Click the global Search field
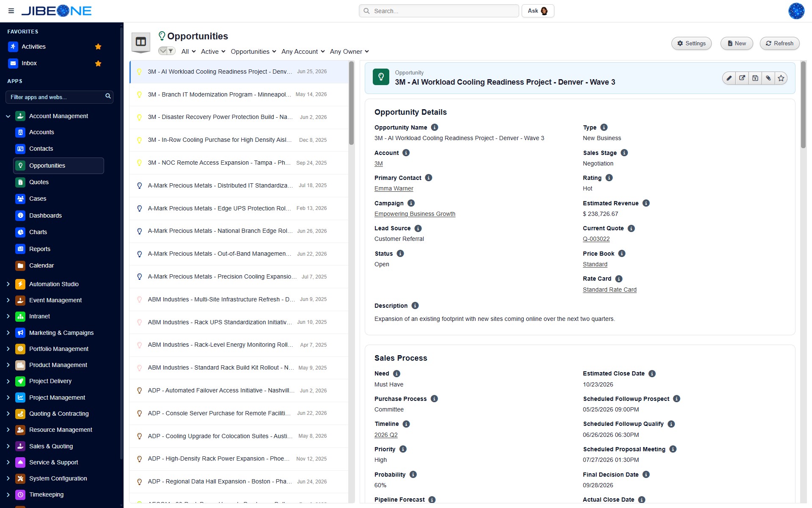The image size is (812, 508). (x=439, y=11)
